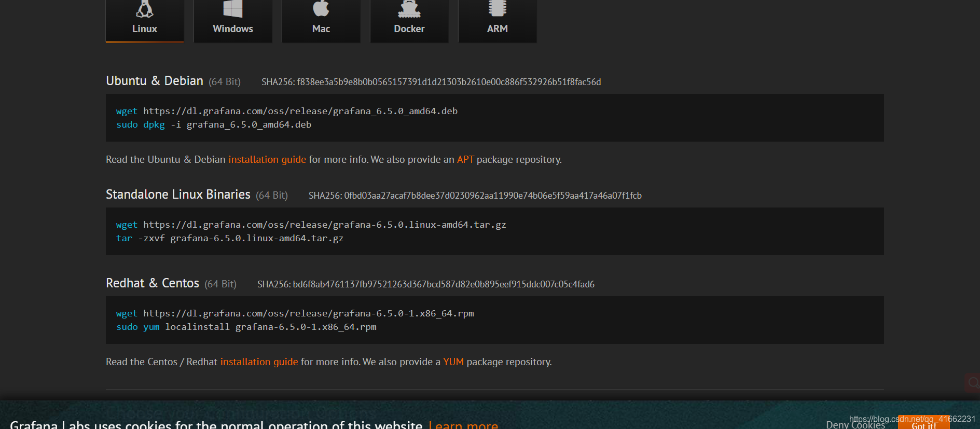Click the Redhat & Centos heading
This screenshot has height=429, width=980.
tap(153, 283)
